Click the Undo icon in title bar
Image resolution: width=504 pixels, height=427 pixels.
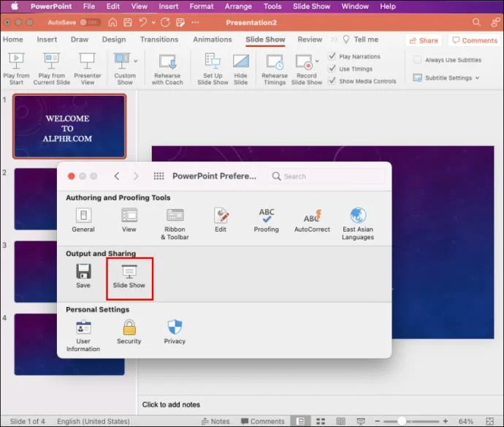pyautogui.click(x=143, y=22)
